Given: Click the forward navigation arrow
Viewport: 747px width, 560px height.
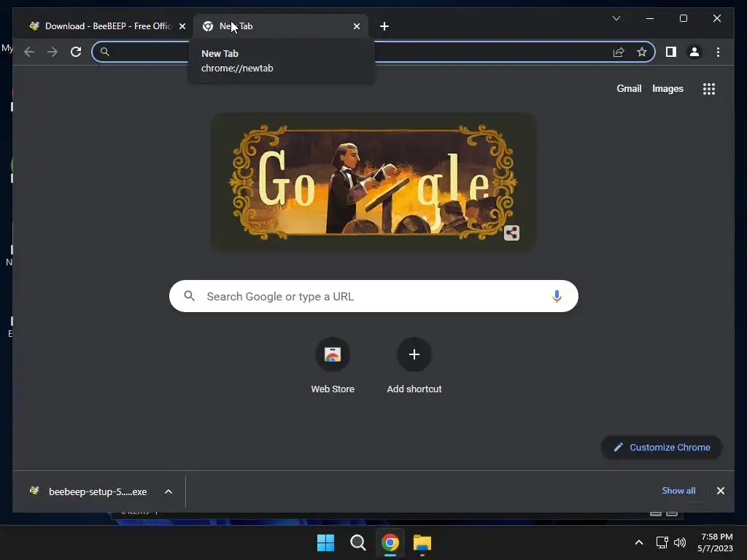Looking at the screenshot, I should [53, 52].
